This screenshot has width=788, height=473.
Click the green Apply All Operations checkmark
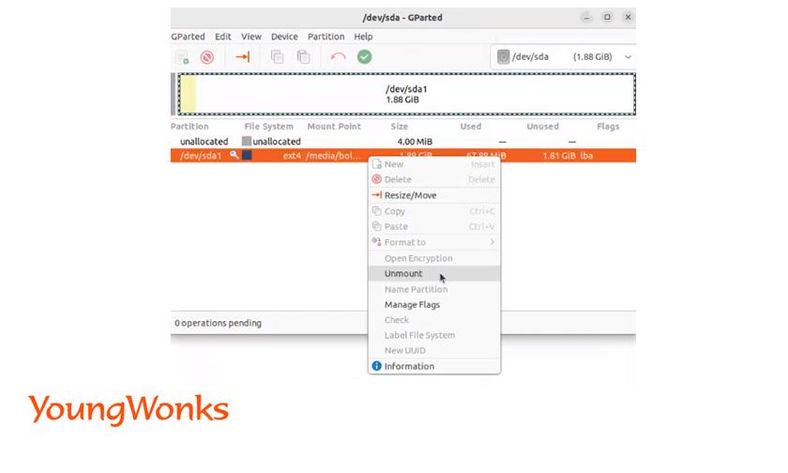364,57
